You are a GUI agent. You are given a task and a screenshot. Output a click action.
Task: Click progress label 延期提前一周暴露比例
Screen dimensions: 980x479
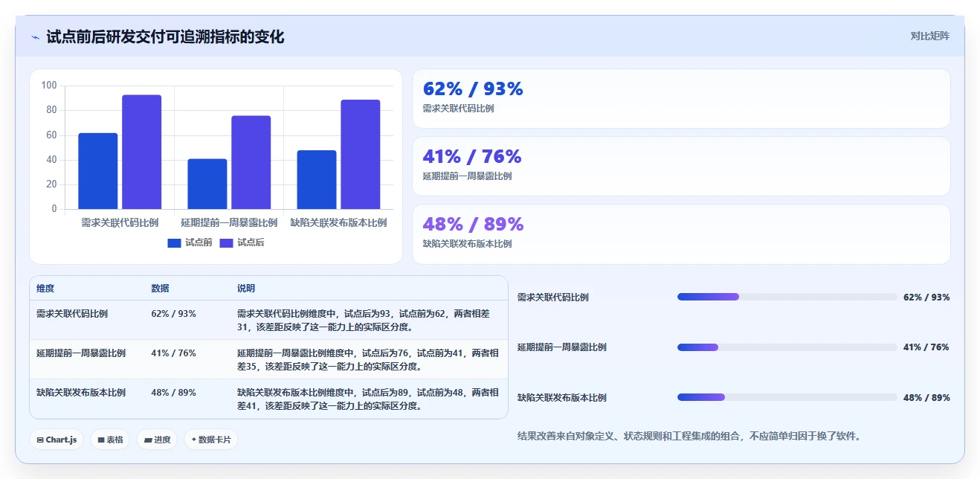point(562,347)
